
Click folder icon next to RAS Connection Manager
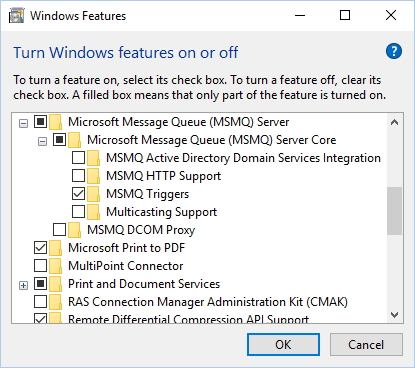pos(55,302)
